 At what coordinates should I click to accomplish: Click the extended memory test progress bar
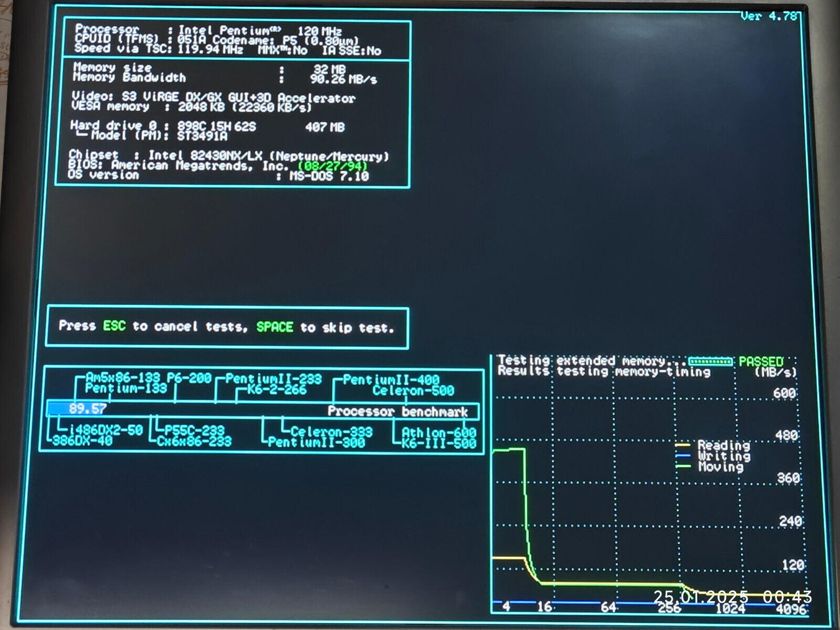(x=710, y=361)
